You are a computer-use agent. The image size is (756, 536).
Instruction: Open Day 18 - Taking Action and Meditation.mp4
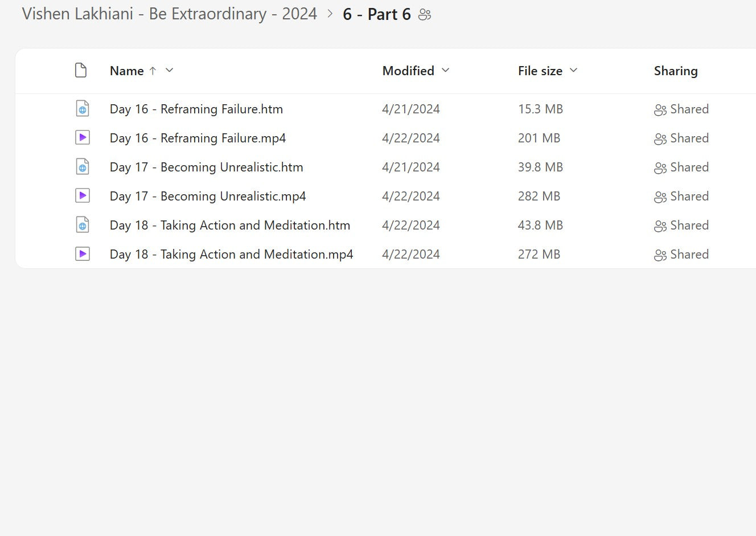tap(231, 254)
